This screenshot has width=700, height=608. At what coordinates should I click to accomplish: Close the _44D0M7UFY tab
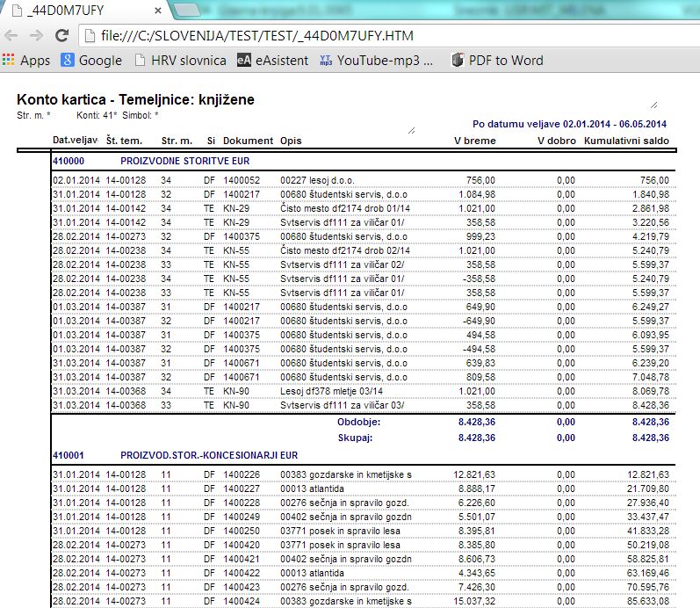[157, 11]
